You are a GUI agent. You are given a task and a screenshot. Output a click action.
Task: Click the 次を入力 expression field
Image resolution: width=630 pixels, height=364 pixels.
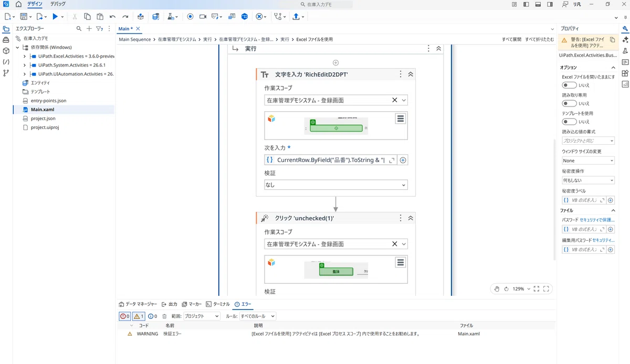click(330, 160)
